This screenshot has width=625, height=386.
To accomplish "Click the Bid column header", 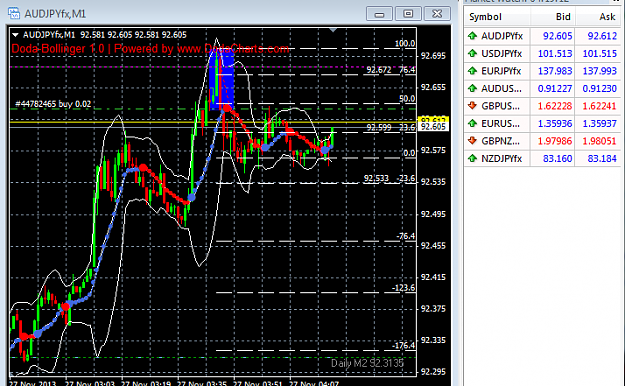I will click(552, 17).
